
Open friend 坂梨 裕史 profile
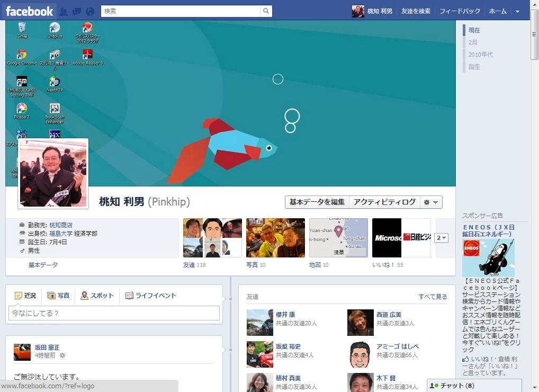click(288, 346)
